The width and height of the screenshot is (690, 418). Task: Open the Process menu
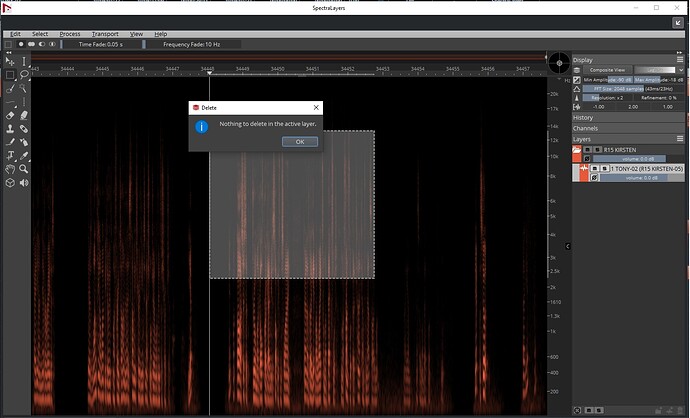pyautogui.click(x=70, y=34)
